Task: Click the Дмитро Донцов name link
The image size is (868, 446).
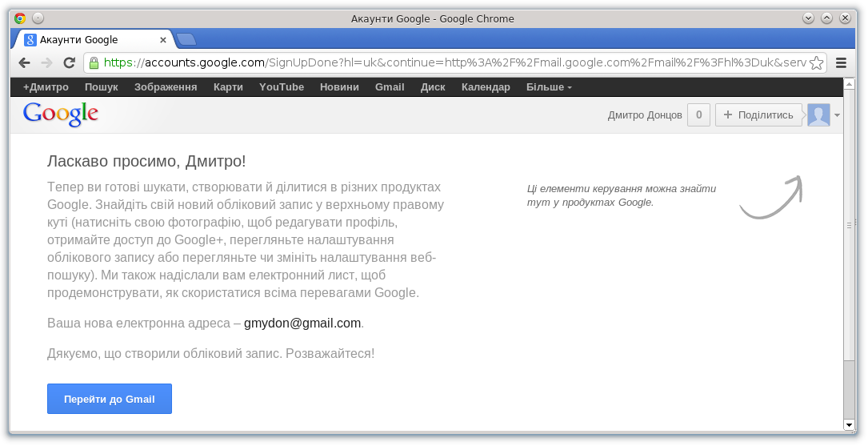Action: [645, 115]
